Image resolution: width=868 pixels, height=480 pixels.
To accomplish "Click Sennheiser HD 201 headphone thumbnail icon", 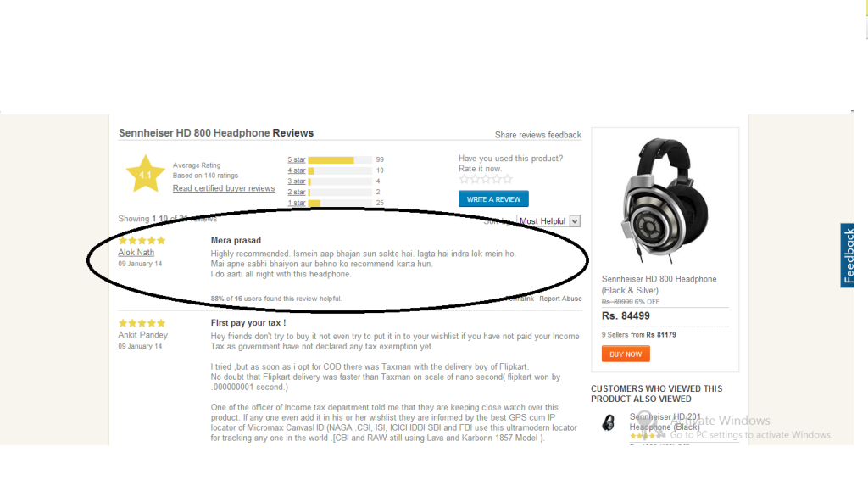I will pos(608,423).
